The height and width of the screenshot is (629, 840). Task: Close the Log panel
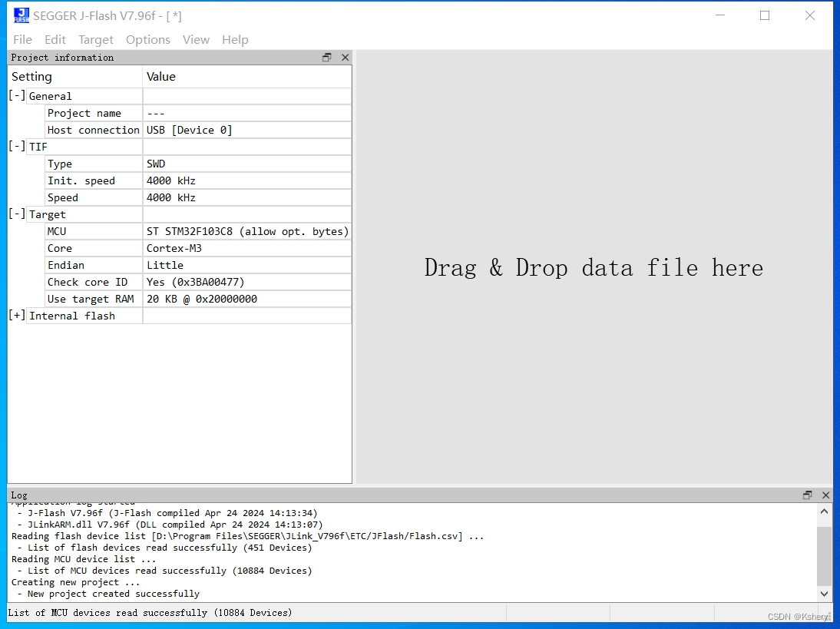pyautogui.click(x=825, y=495)
